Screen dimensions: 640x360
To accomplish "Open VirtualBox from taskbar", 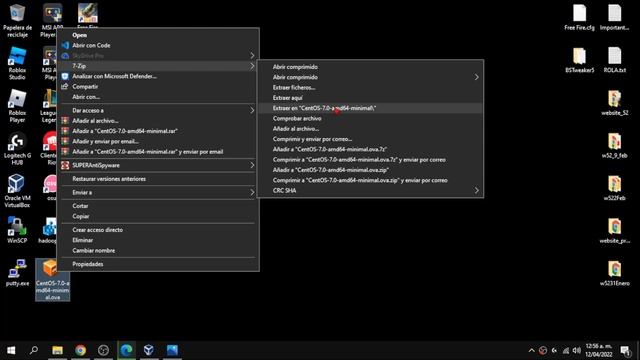I will tap(149, 350).
